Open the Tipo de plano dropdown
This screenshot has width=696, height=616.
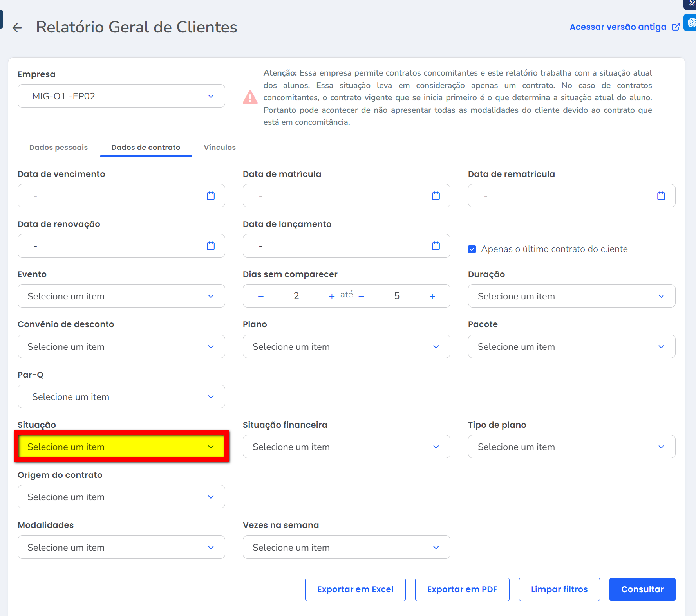[x=571, y=447]
